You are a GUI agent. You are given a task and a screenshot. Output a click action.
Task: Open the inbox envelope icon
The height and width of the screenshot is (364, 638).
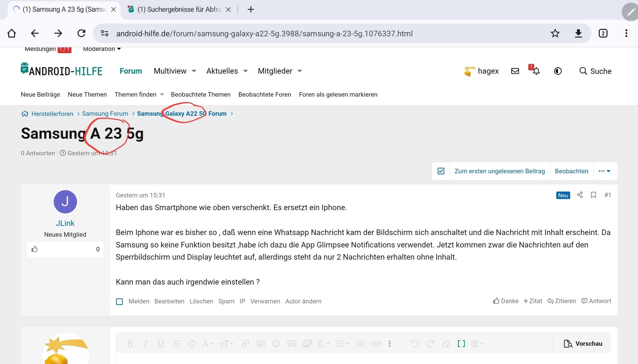pos(515,71)
